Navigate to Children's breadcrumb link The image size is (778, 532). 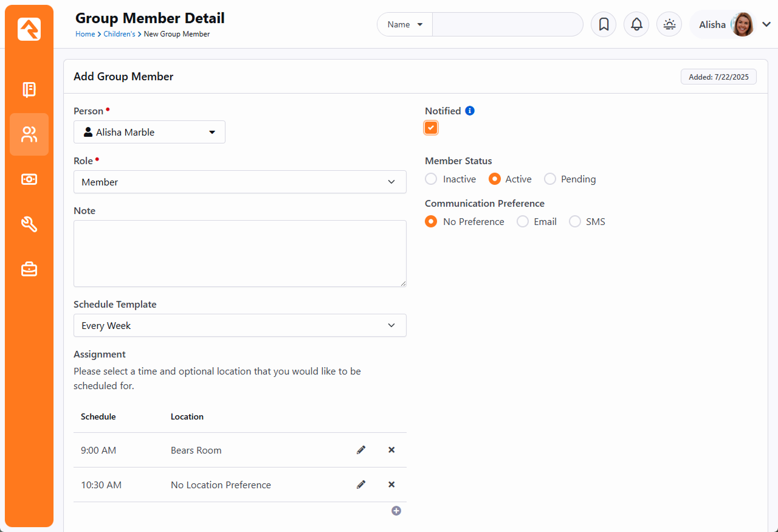point(119,34)
